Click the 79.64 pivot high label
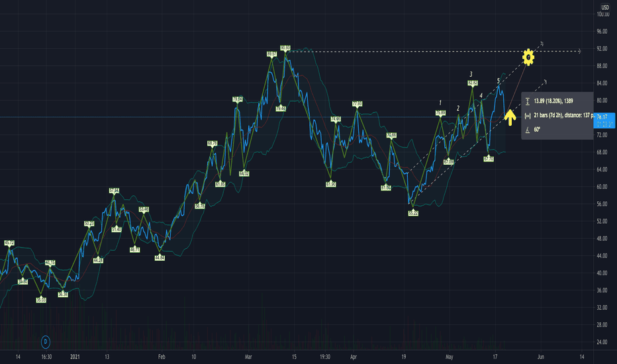The width and height of the screenshot is (617, 364). (x=237, y=99)
